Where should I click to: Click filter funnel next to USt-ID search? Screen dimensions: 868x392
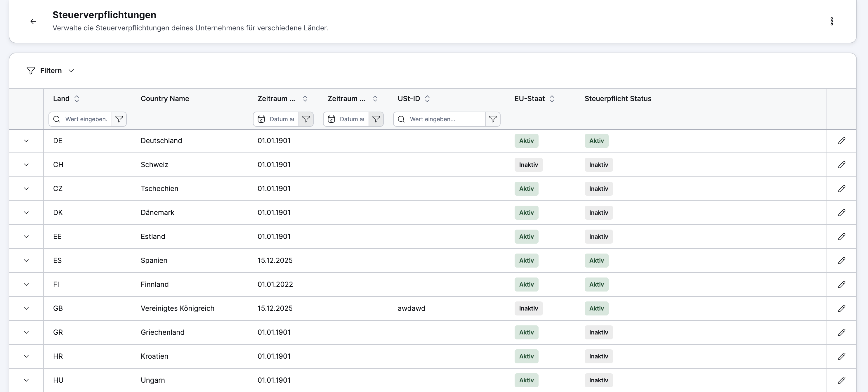[493, 119]
